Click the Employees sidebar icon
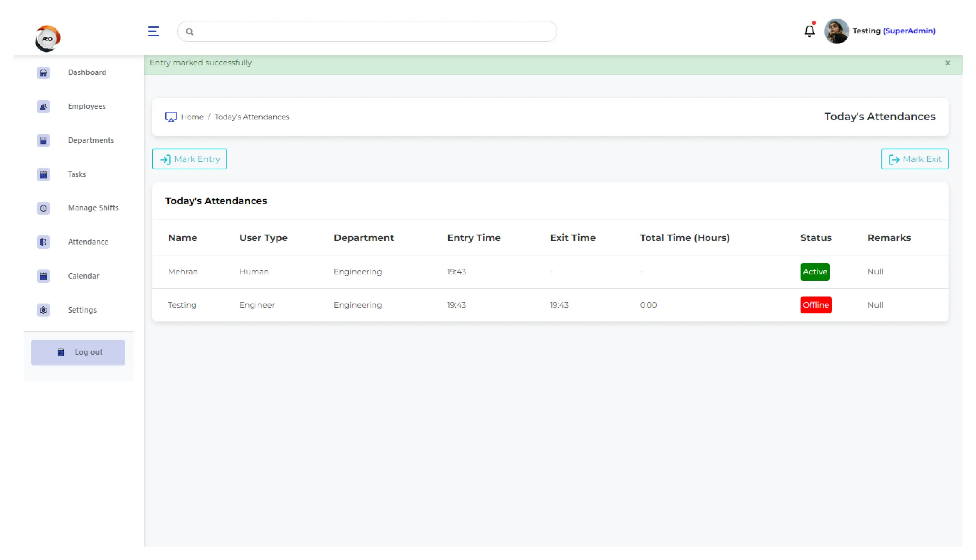 point(44,106)
